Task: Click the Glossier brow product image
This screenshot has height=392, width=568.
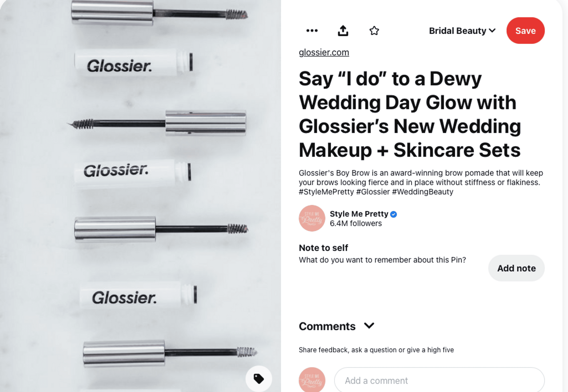Action: point(140,196)
